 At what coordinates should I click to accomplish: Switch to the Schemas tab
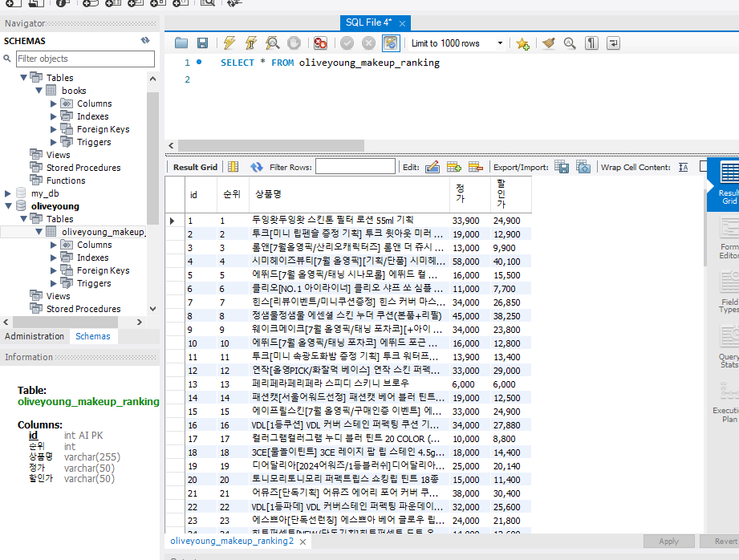click(x=93, y=336)
